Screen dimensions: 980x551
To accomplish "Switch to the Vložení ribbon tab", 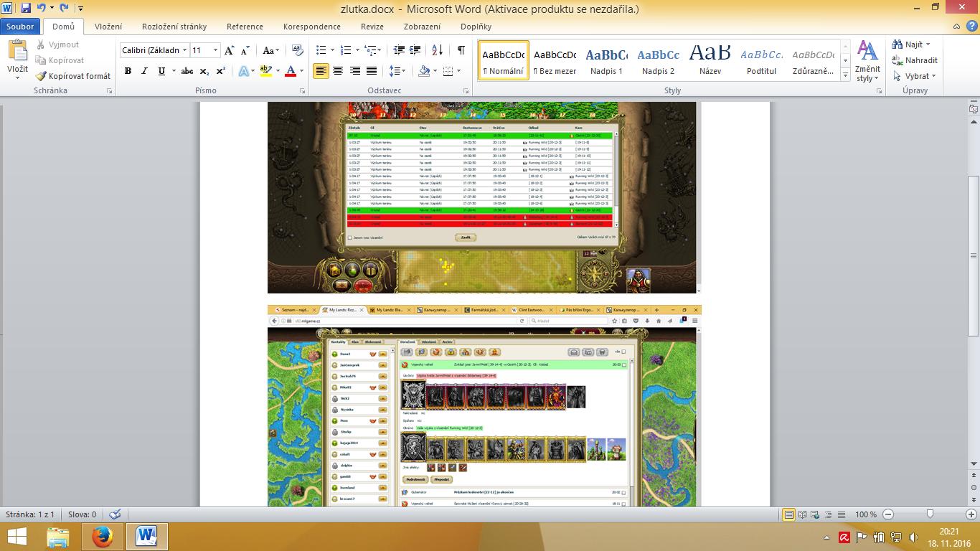I will click(x=108, y=27).
